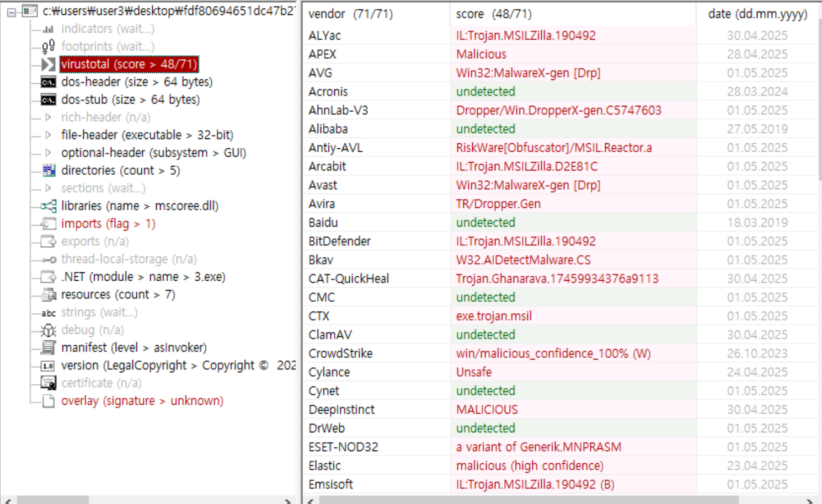Click ESET-NOD32 Generik.MNPRASM result
The image size is (822, 504).
click(538, 447)
